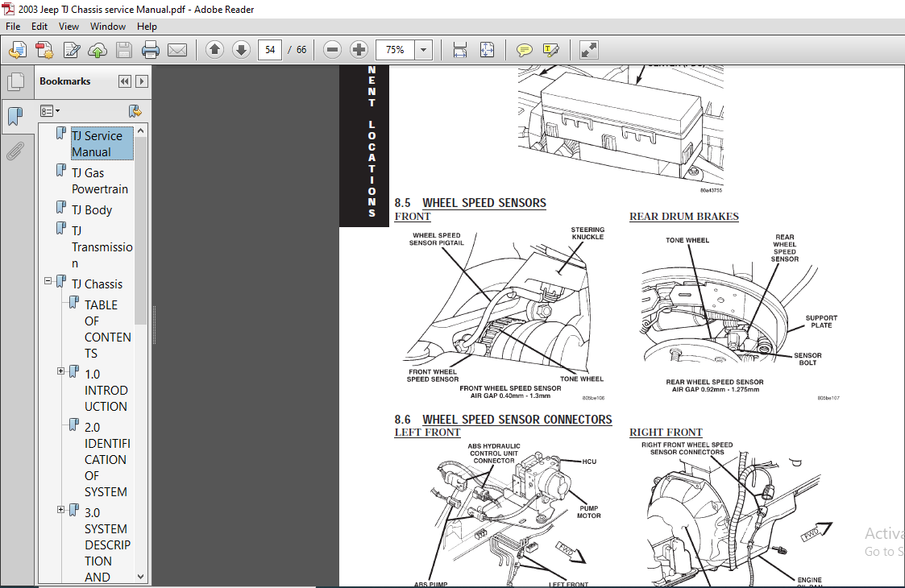Open the Sign document tool
The width and height of the screenshot is (905, 588).
[72, 50]
